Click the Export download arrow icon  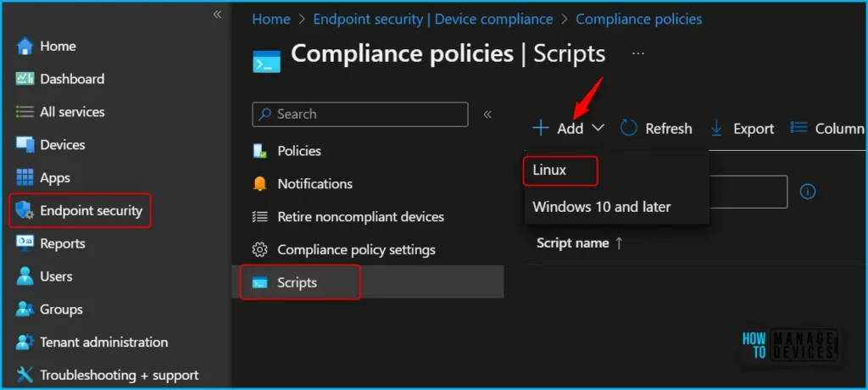(716, 129)
